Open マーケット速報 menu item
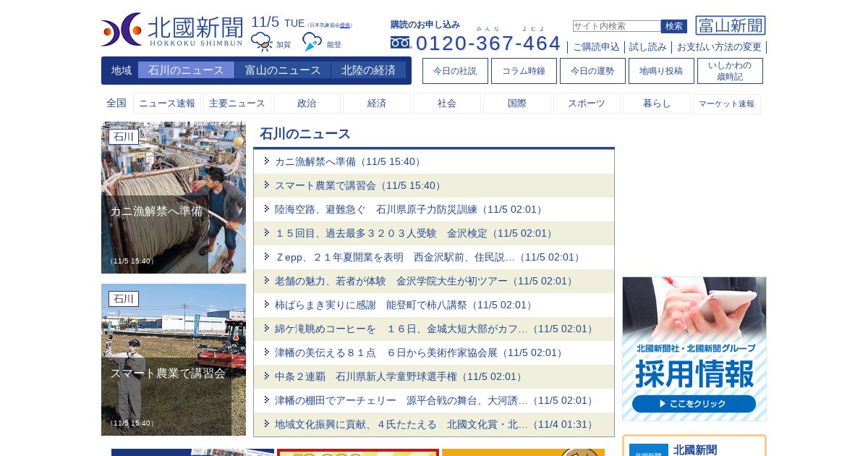 coord(727,104)
